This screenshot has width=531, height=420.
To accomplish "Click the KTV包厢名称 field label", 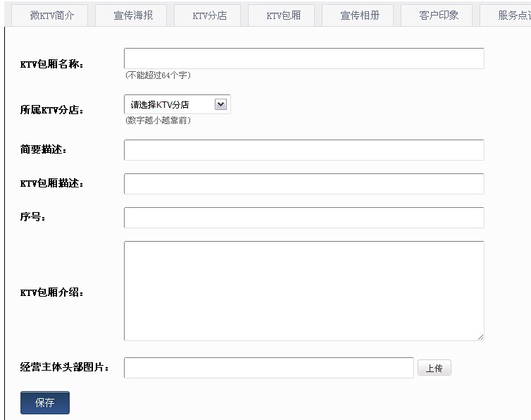I will [x=51, y=64].
